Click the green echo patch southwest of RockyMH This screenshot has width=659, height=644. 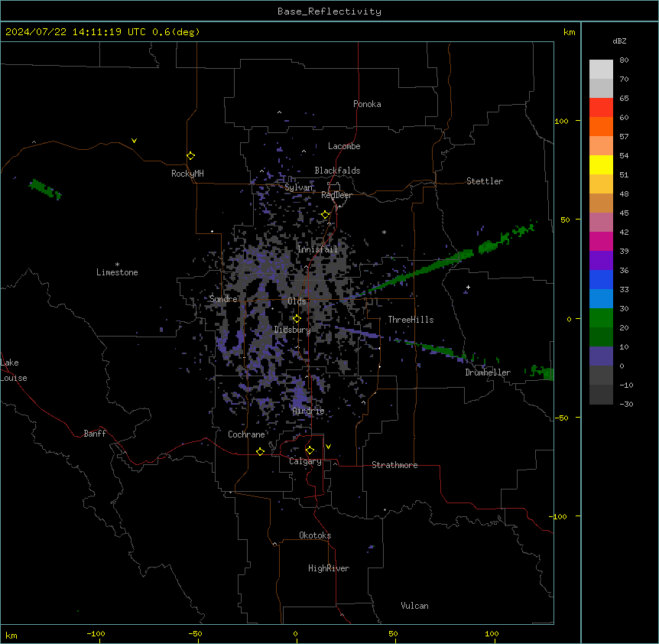(x=45, y=189)
